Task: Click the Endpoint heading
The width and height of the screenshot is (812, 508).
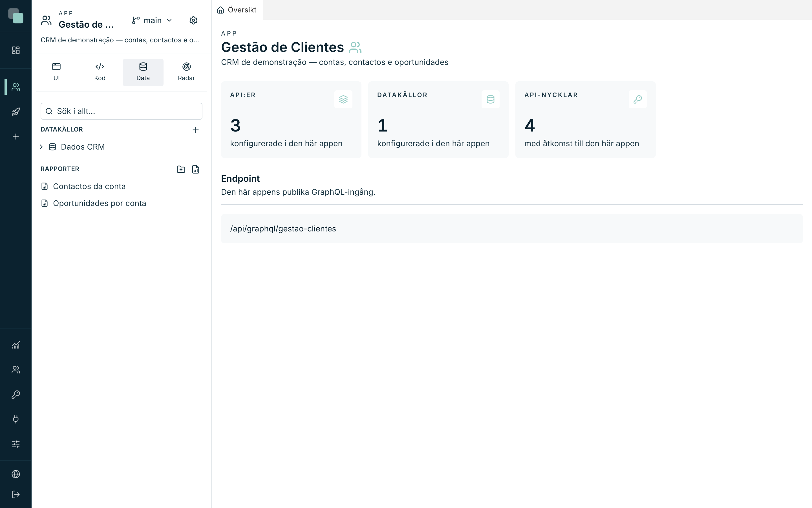Action: click(240, 179)
